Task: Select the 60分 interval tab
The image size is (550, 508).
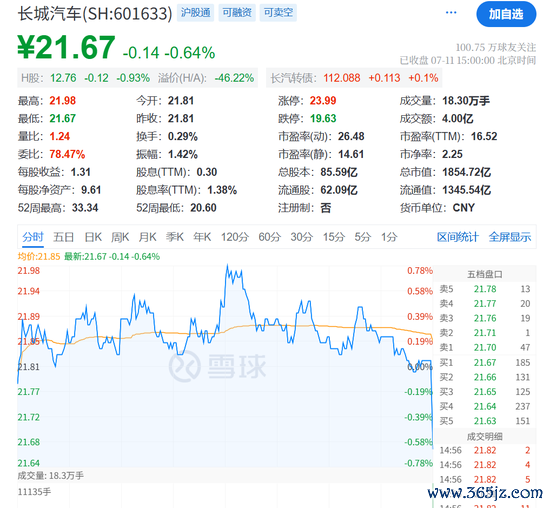Action: coord(269,237)
